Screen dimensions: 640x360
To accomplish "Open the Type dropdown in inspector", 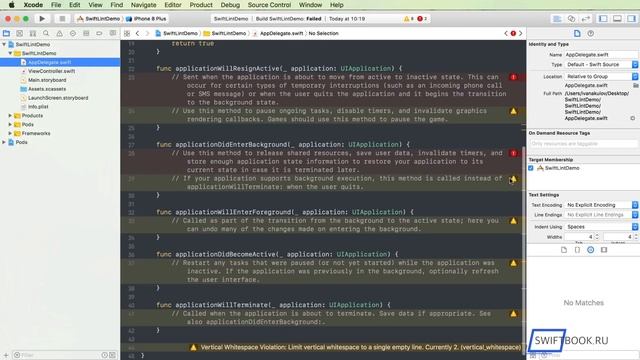I will (x=602, y=64).
